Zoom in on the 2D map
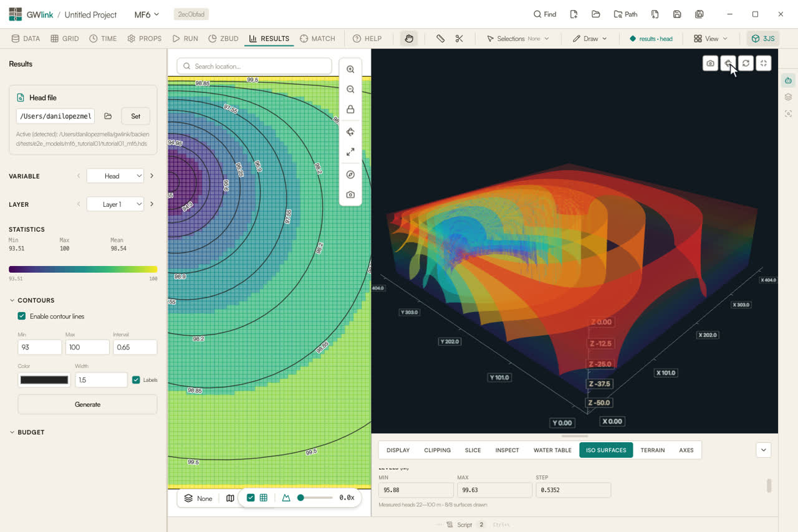798x532 pixels. 350,70
